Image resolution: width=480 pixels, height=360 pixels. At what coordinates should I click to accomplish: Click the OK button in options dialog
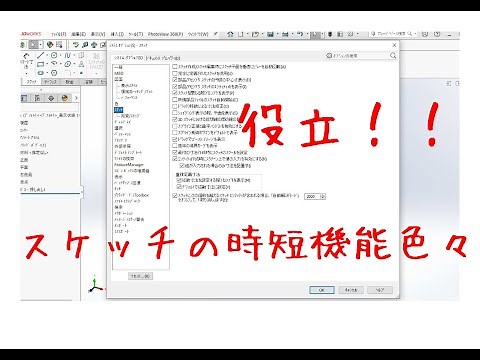click(322, 290)
